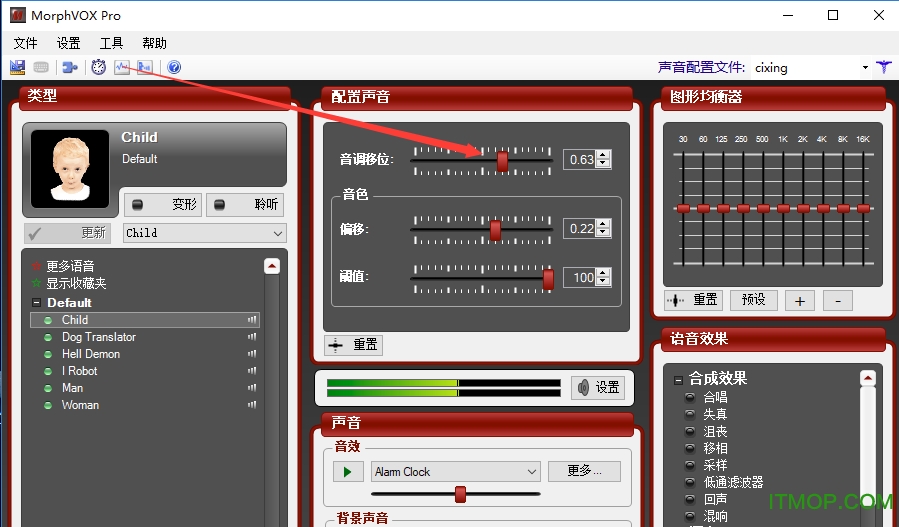
Task: Click the greyed-out keyboard toolbar icon
Action: click(41, 67)
